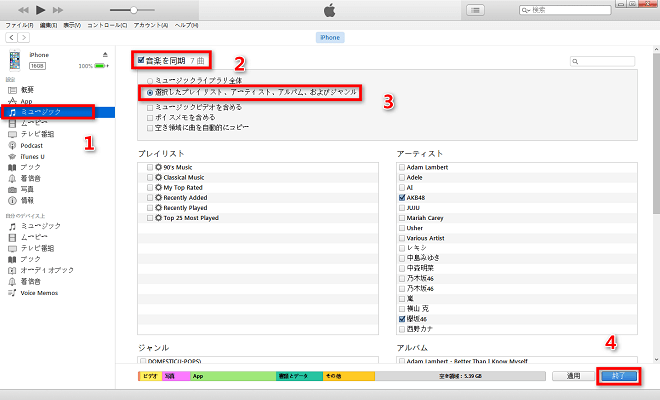This screenshot has width=660, height=400.
Task: Check the Recently Played playlist
Action: 150,208
